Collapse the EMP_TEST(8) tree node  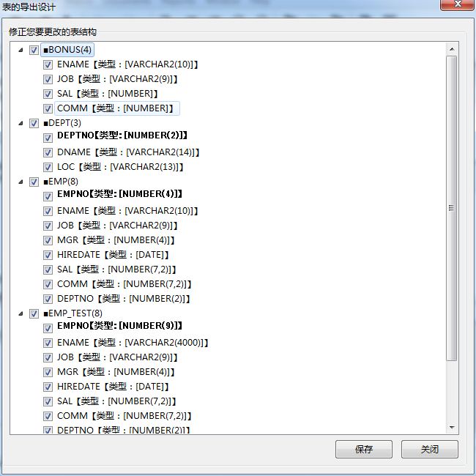tap(21, 313)
